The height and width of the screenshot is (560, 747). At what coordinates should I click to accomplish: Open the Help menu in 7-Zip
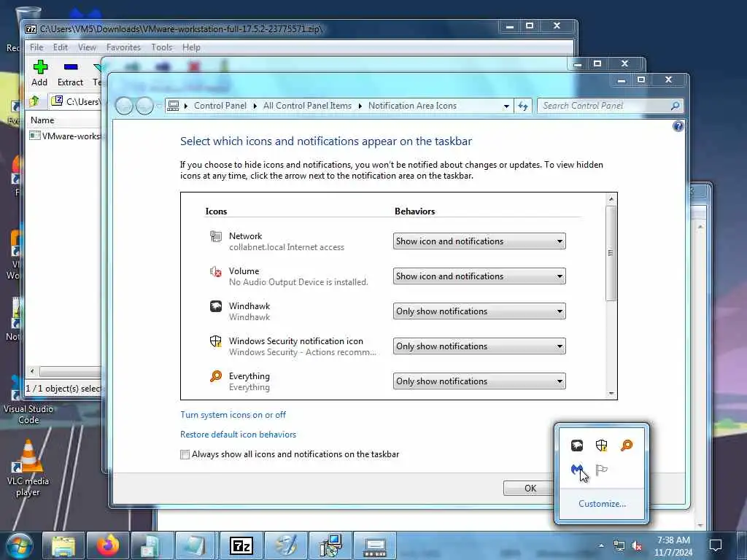[x=191, y=47]
